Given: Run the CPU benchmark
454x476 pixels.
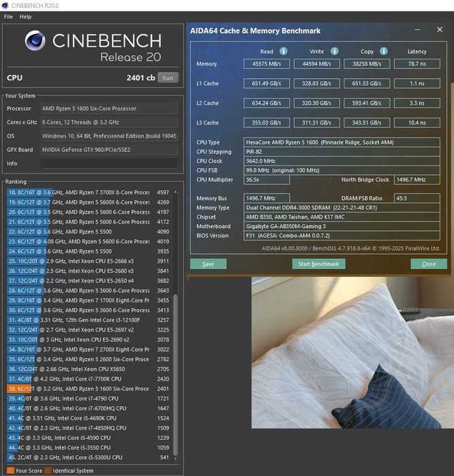Looking at the screenshot, I should pyautogui.click(x=168, y=78).
